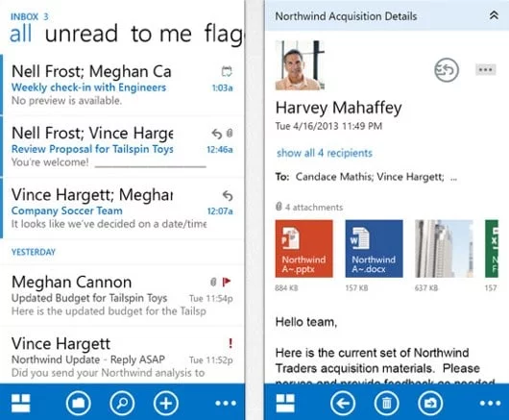Click the Tue 11:54p timestamp
Viewport: 509px width, 420px height.
(211, 299)
